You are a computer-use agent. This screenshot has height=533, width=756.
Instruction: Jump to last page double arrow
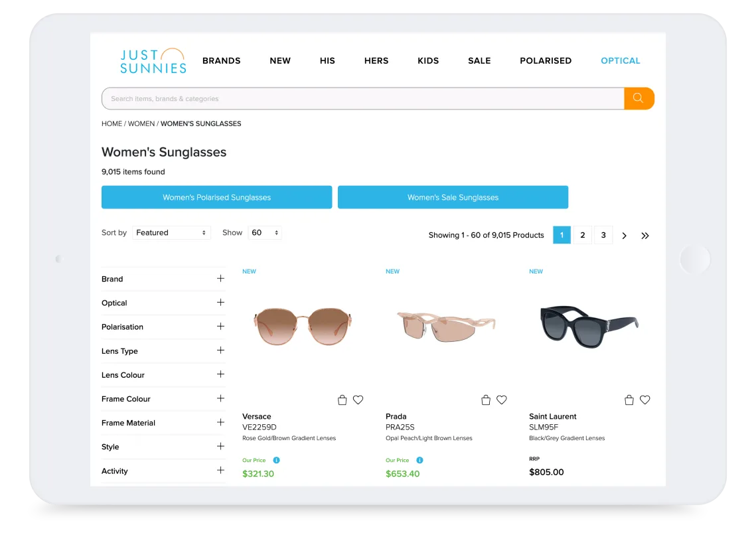tap(645, 236)
